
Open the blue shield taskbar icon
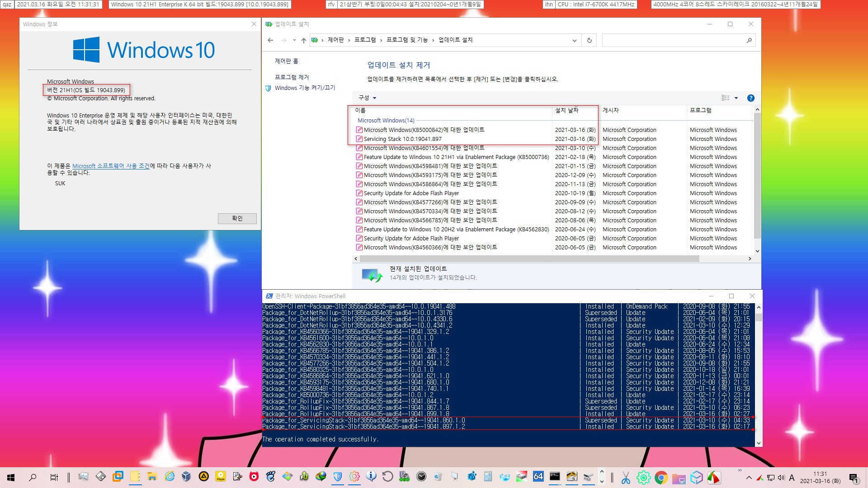point(338,477)
